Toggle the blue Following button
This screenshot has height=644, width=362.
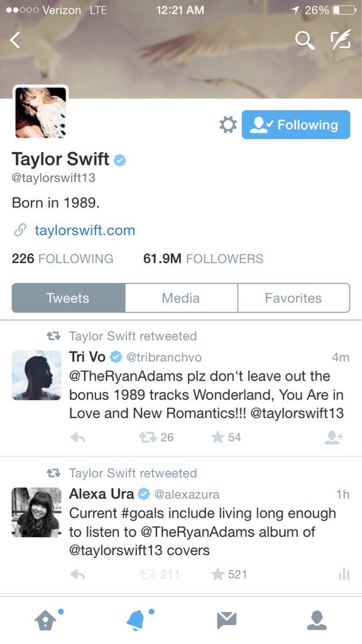[296, 125]
